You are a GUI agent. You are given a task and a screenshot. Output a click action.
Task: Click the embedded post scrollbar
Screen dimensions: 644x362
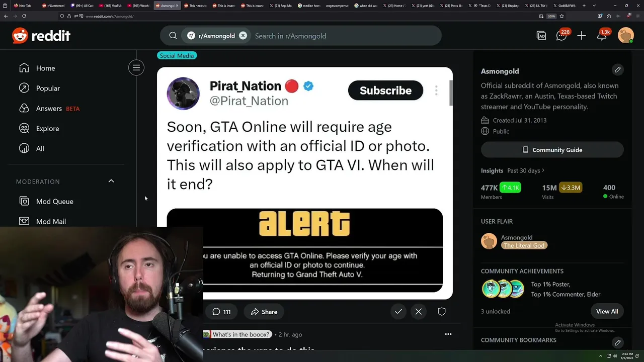pos(451,93)
